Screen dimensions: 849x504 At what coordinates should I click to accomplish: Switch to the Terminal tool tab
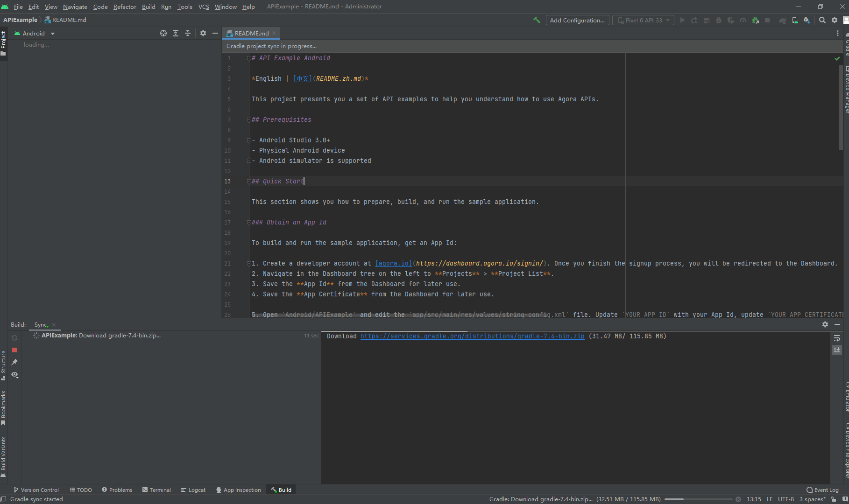click(x=156, y=490)
